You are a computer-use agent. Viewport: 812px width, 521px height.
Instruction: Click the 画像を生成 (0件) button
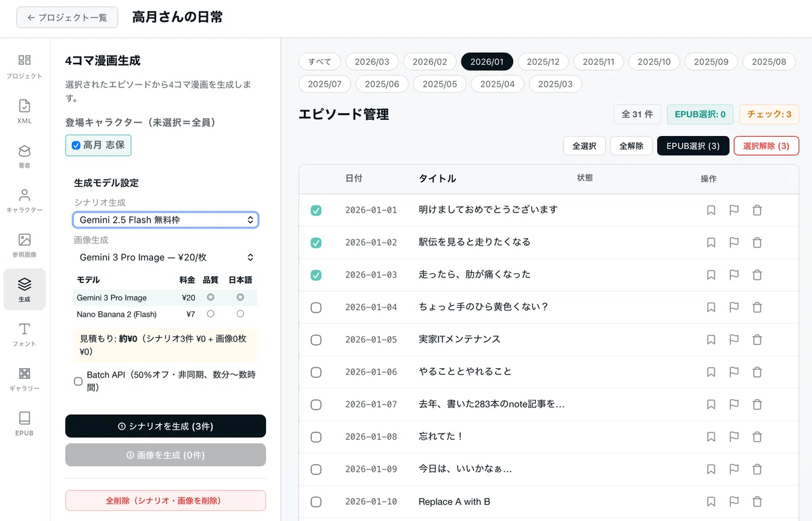pyautogui.click(x=166, y=455)
